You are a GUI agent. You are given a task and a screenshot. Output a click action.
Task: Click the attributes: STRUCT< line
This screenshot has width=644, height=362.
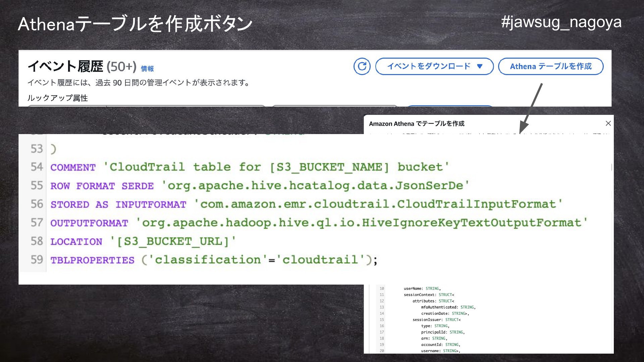click(433, 301)
